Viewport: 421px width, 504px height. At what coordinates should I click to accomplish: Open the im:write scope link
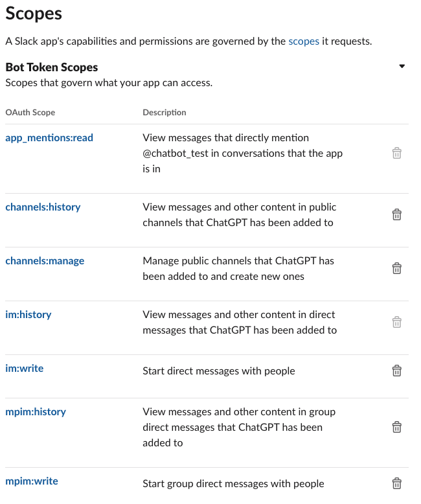click(25, 368)
